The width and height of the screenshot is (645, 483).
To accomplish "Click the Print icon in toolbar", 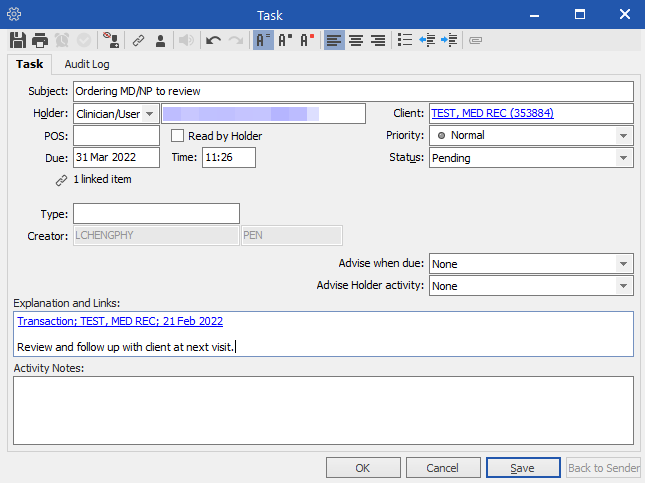I will click(x=40, y=41).
